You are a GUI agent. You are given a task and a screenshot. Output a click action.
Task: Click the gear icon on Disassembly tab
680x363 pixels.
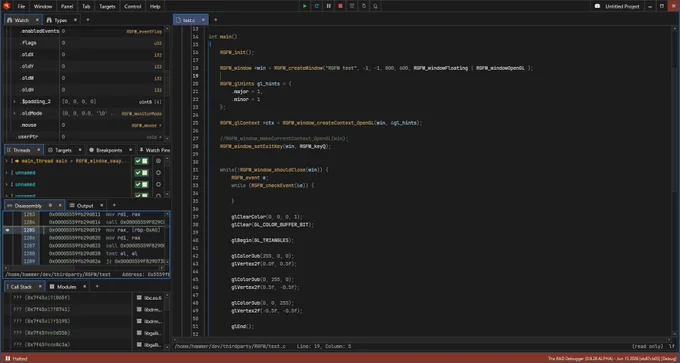pos(50,205)
